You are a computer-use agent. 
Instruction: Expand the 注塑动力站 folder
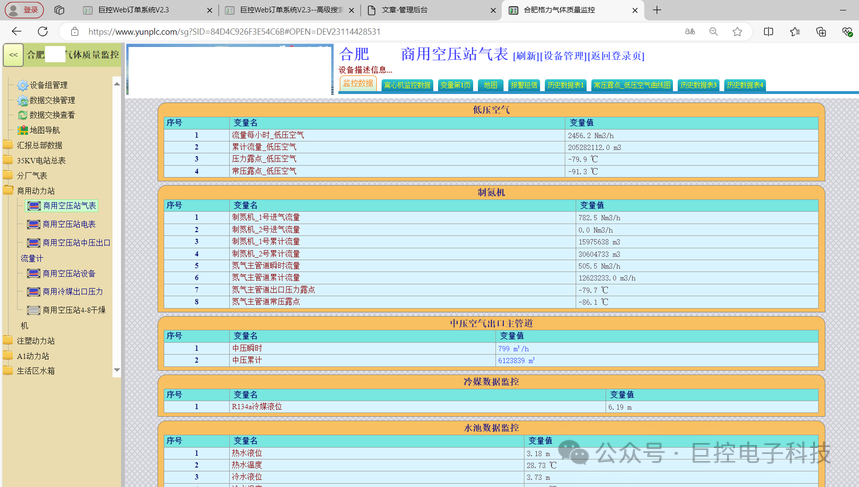(36, 341)
